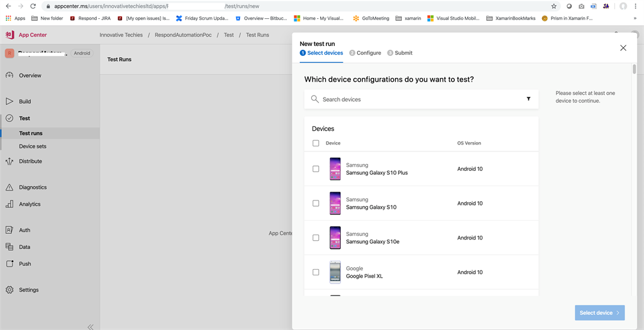The image size is (644, 330).
Task: Click the Device column header
Action: coord(333,143)
